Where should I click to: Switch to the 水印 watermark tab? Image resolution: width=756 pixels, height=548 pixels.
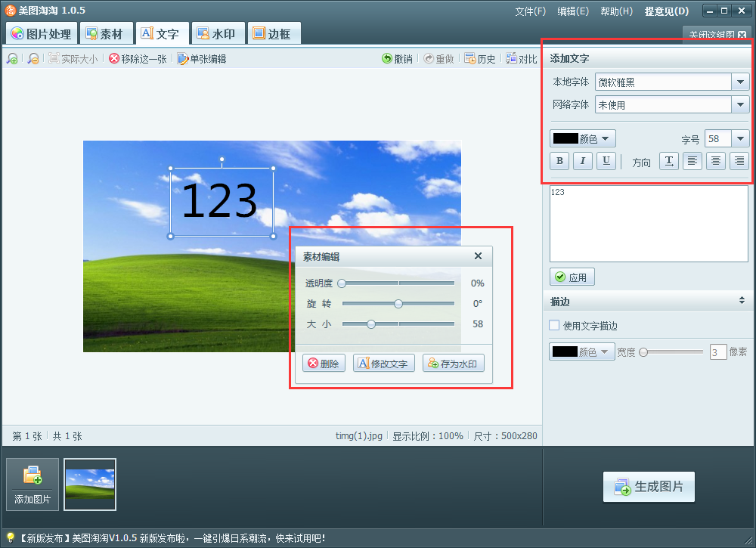[218, 33]
